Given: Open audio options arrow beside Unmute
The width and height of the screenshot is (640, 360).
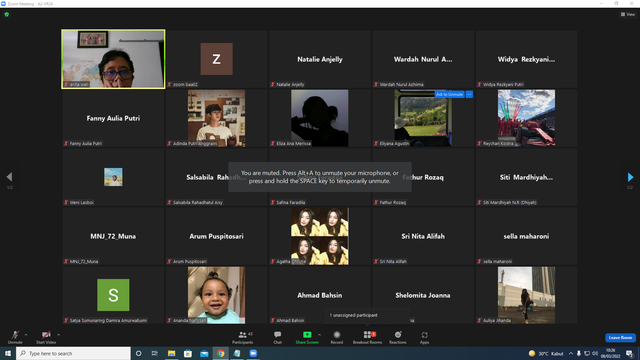Looking at the screenshot, I should pyautogui.click(x=26, y=335).
